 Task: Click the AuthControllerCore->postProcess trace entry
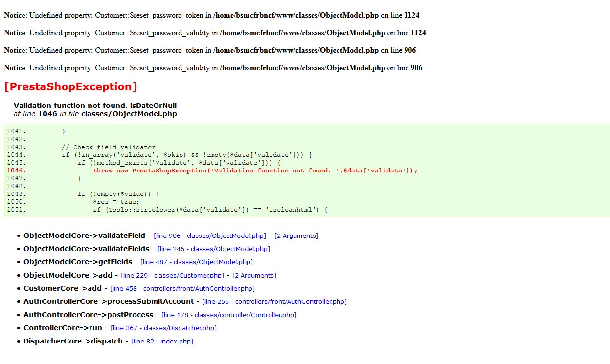(88, 315)
